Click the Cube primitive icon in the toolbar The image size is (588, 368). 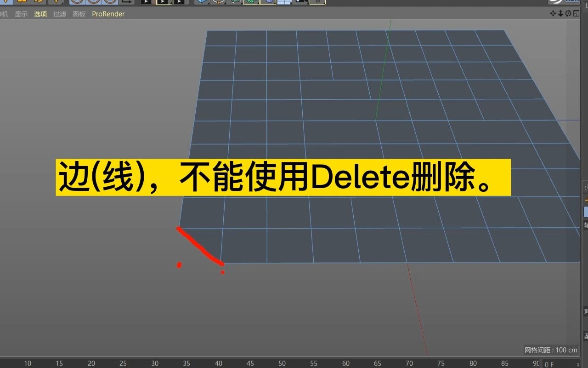(x=201, y=2)
